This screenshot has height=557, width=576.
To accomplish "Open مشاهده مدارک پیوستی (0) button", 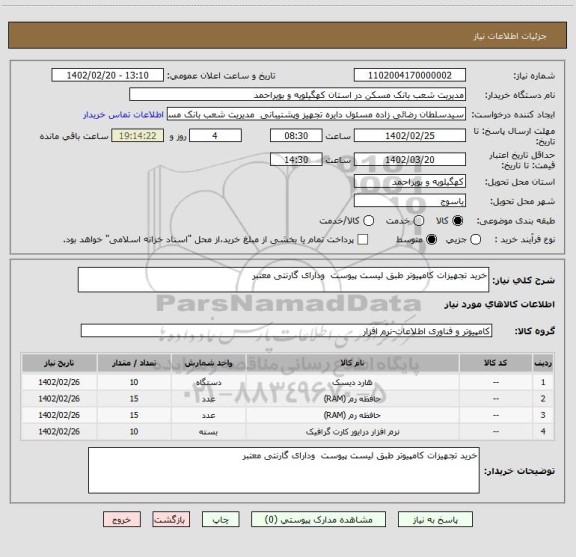I will [318, 520].
